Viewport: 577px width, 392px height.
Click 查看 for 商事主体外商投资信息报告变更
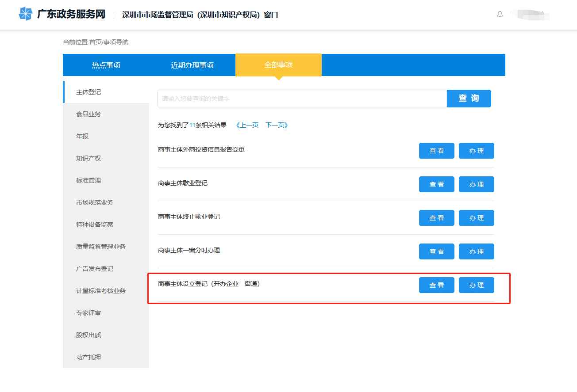coord(437,151)
